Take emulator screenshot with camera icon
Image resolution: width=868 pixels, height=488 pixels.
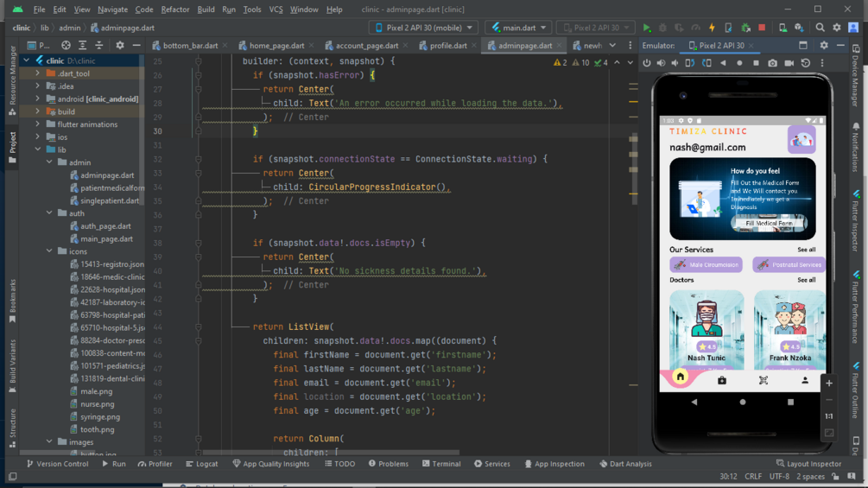tap(773, 63)
